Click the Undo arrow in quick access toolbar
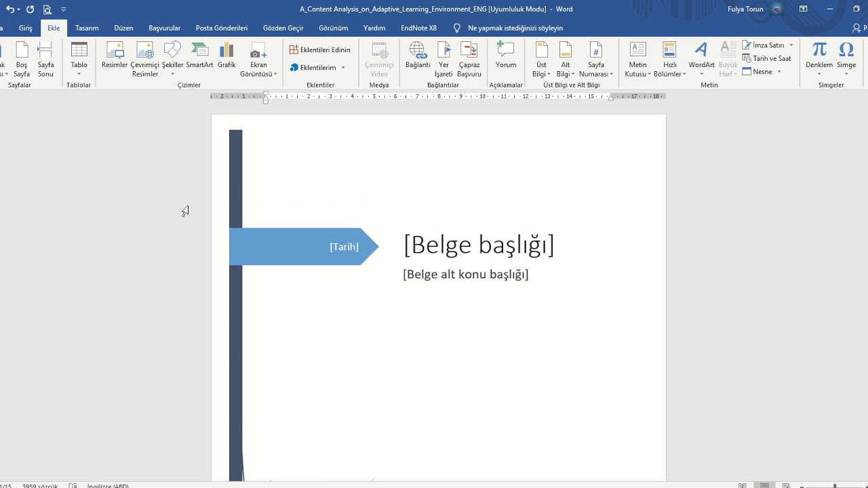Image resolution: width=868 pixels, height=488 pixels. 9,9
